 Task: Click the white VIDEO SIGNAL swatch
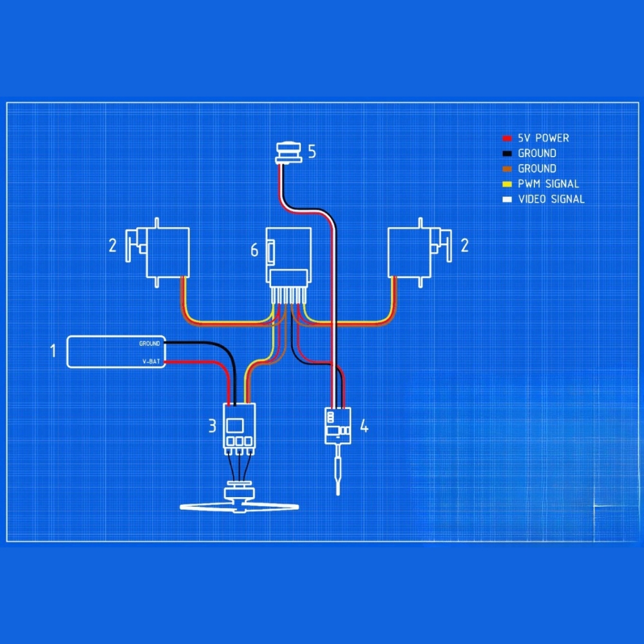(x=507, y=199)
